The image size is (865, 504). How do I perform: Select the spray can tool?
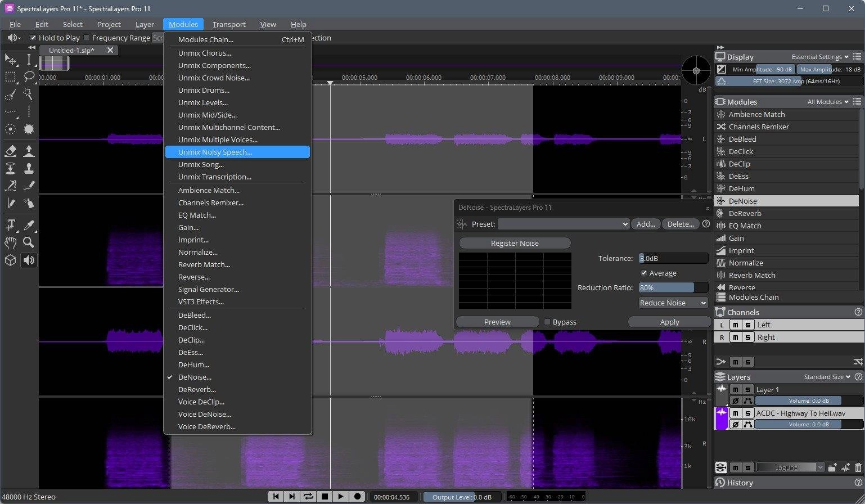(29, 203)
